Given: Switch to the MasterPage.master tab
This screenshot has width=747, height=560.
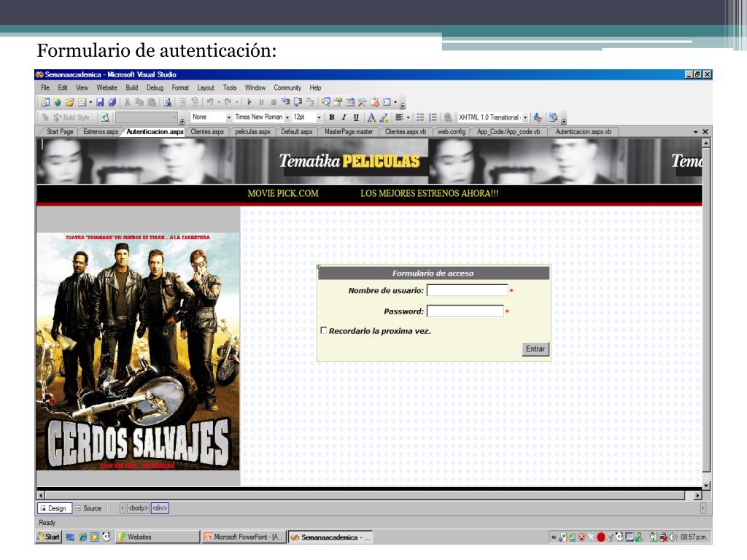Looking at the screenshot, I should click(x=349, y=132).
